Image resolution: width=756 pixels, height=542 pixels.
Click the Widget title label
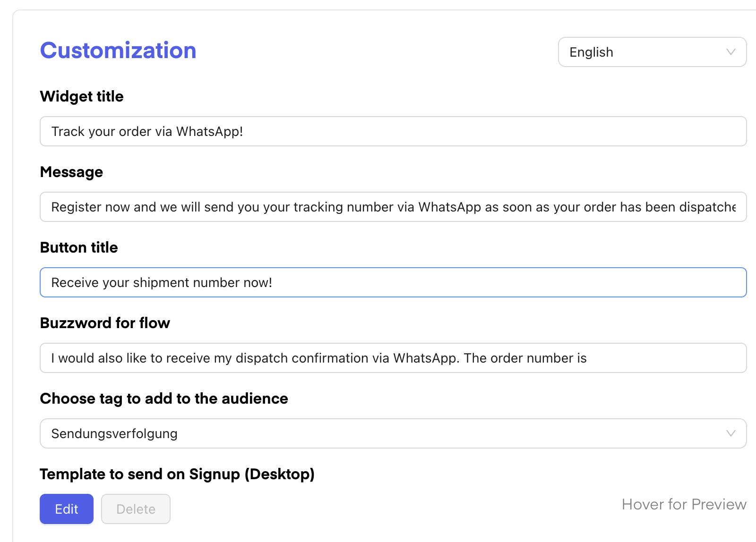click(x=82, y=96)
